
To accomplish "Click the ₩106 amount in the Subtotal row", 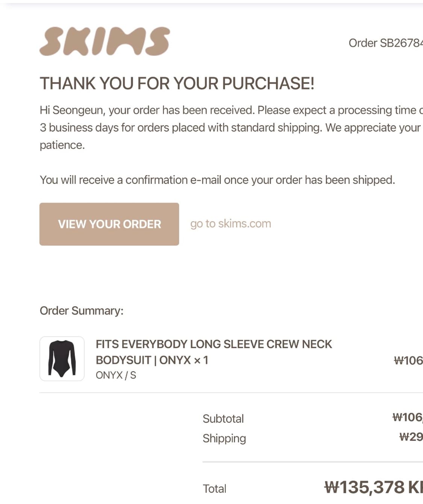I will pos(407,417).
